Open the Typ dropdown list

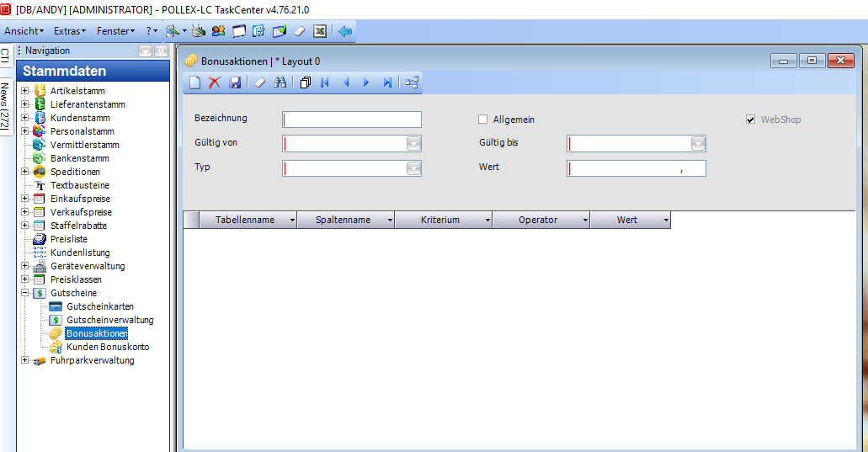413,168
